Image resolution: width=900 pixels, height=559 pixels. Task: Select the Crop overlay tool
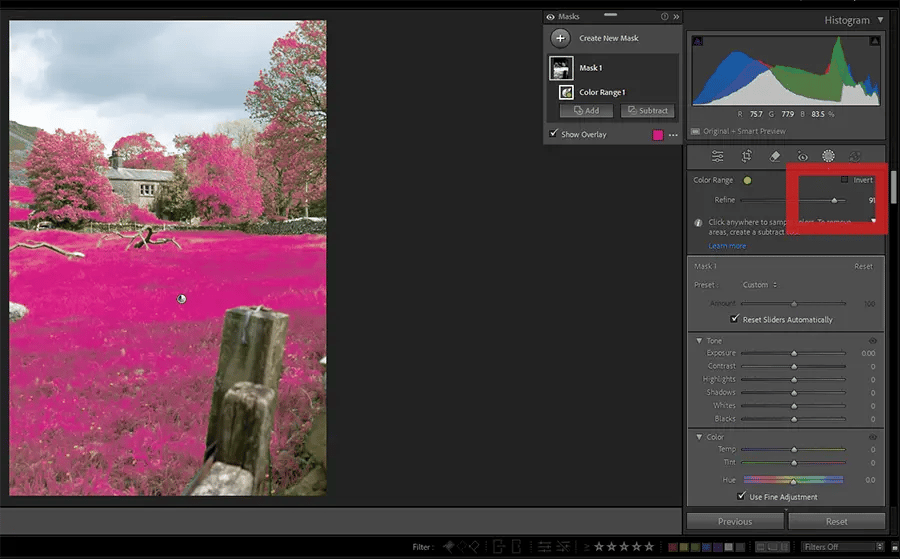[x=747, y=156]
